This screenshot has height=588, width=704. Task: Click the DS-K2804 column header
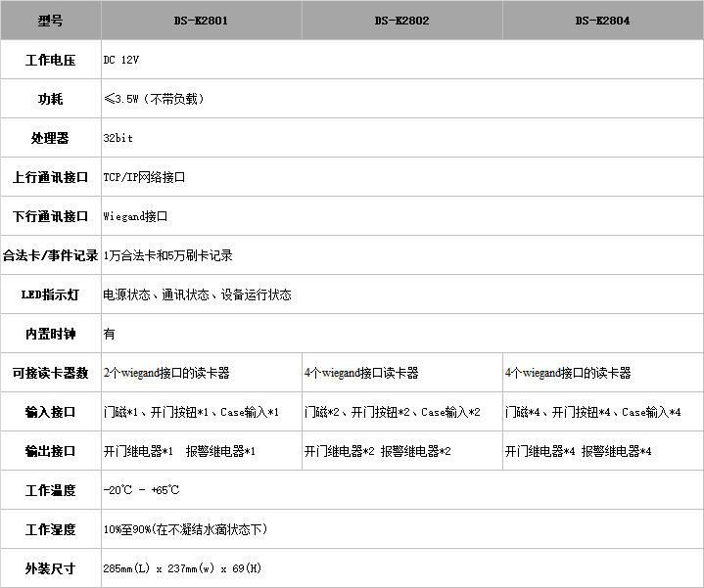[602, 20]
